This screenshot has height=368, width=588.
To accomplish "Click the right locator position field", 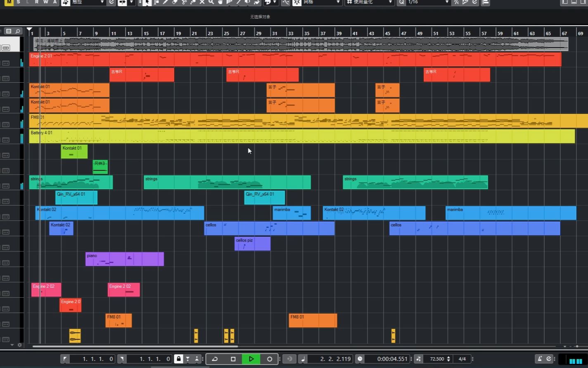I will click(x=149, y=359).
